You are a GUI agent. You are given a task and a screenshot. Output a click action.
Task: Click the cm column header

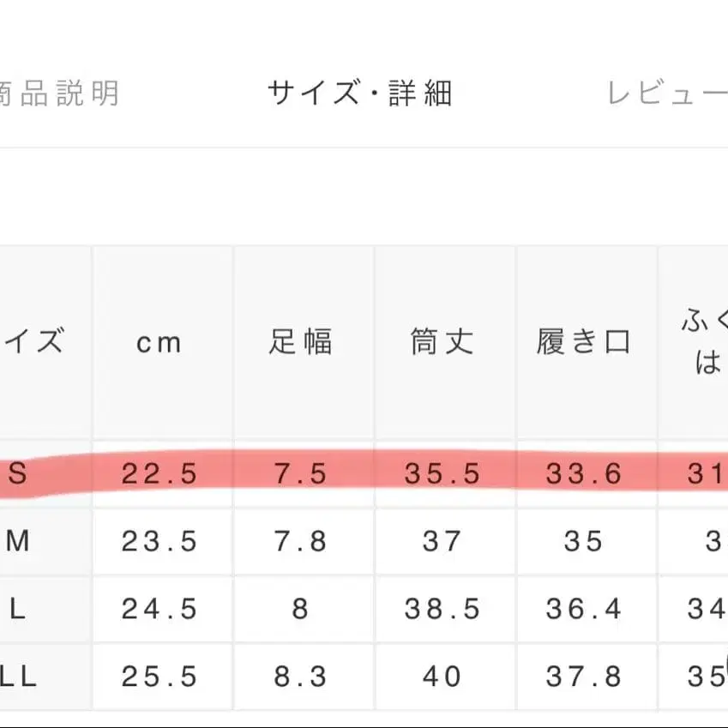tap(160, 343)
